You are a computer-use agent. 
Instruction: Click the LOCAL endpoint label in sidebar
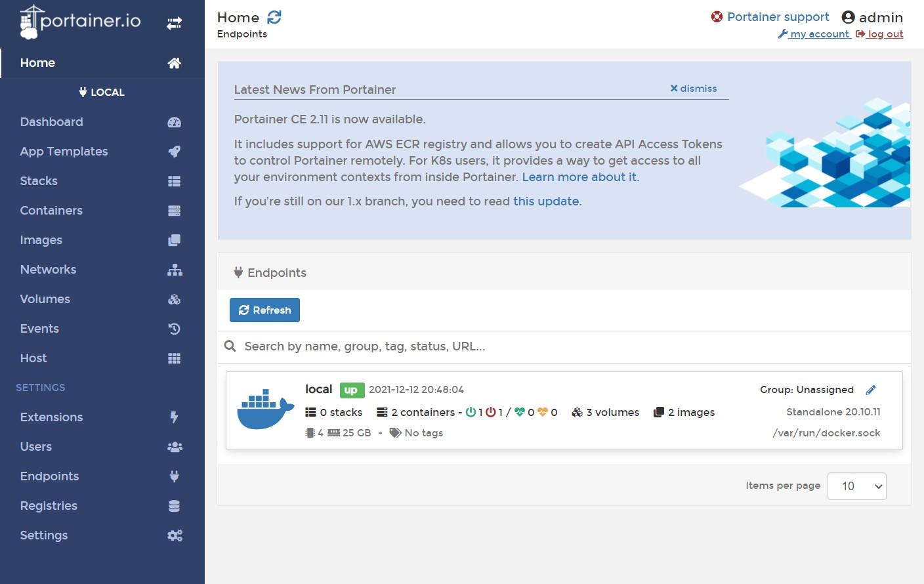coord(102,93)
